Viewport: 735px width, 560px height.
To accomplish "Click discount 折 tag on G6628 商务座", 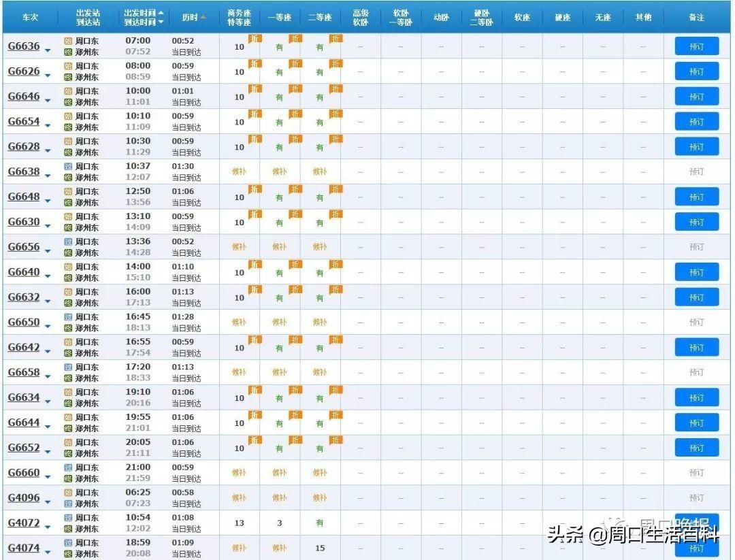I will pos(255,139).
